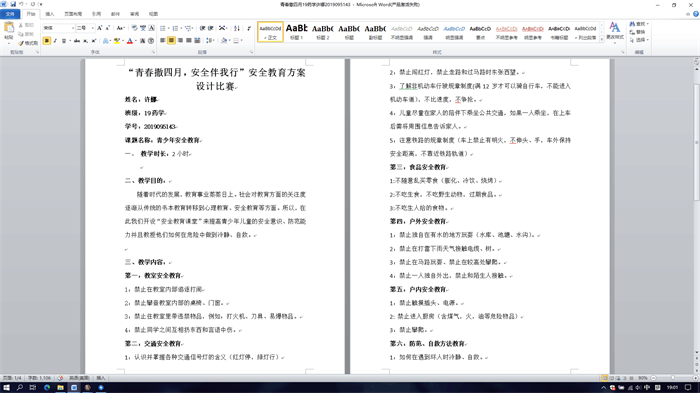Open the Select dropdown in editing group
The height and width of the screenshot is (393, 700).
tap(639, 40)
